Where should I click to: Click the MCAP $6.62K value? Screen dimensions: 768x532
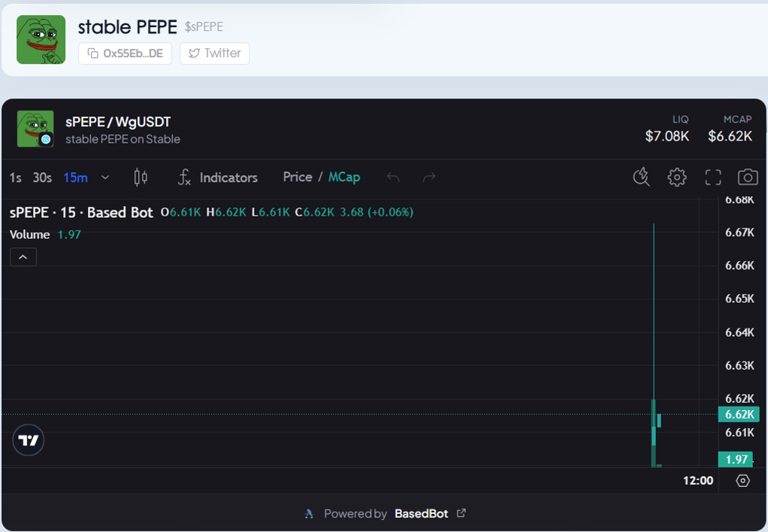click(730, 136)
